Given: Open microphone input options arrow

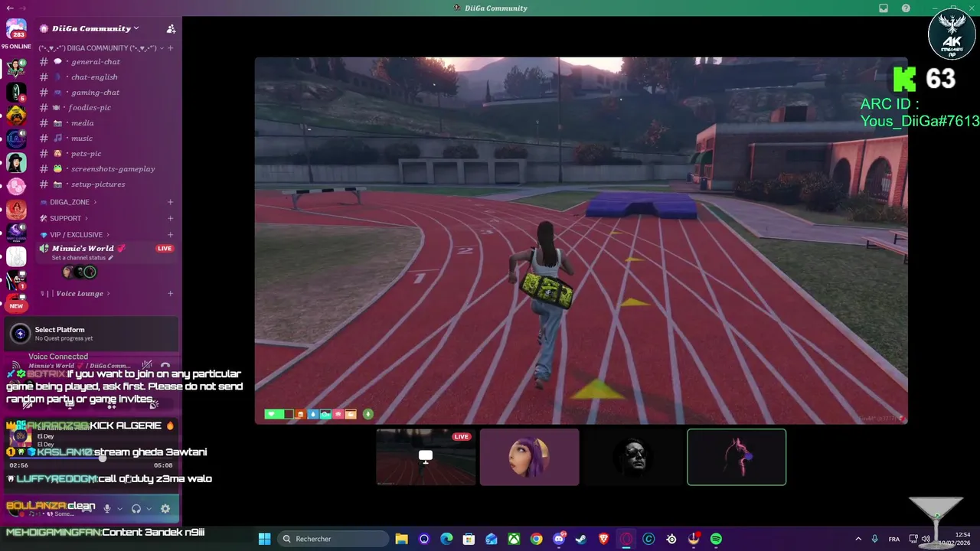Looking at the screenshot, I should [120, 509].
